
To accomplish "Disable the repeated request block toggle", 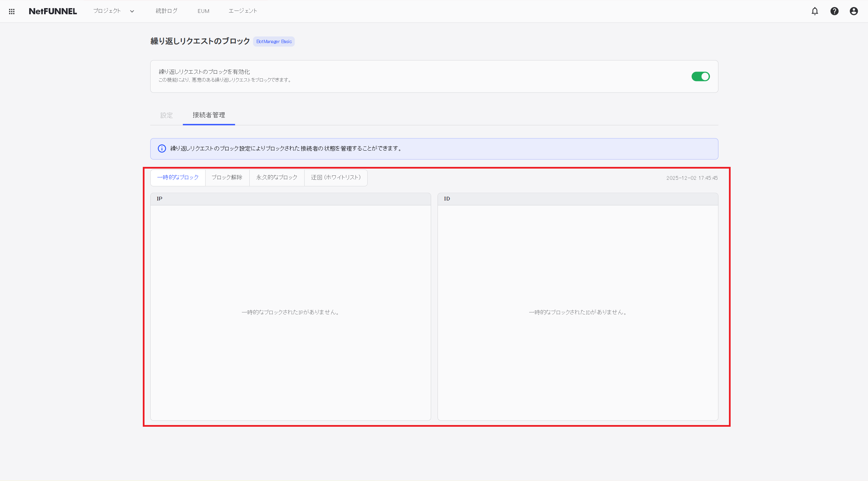I will tap(700, 77).
